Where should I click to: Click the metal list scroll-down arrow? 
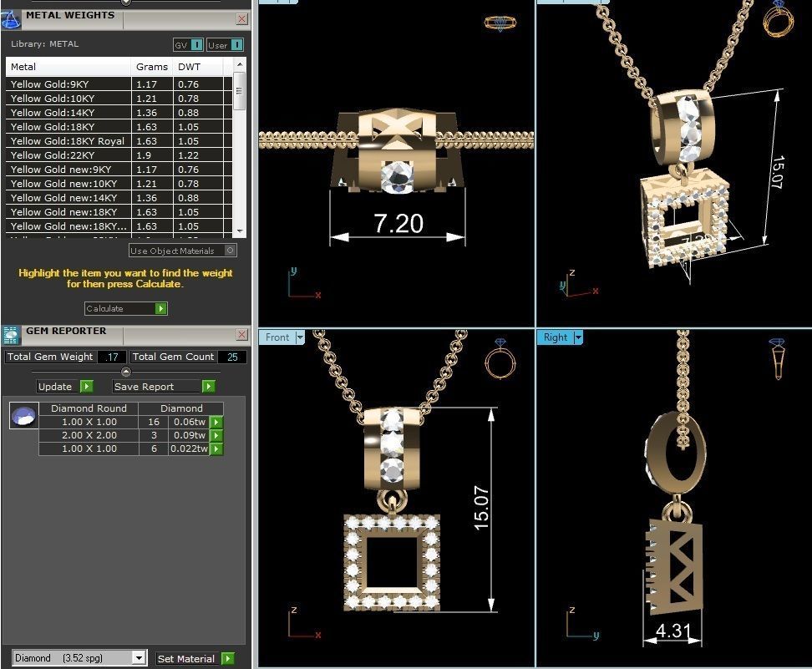(x=239, y=231)
